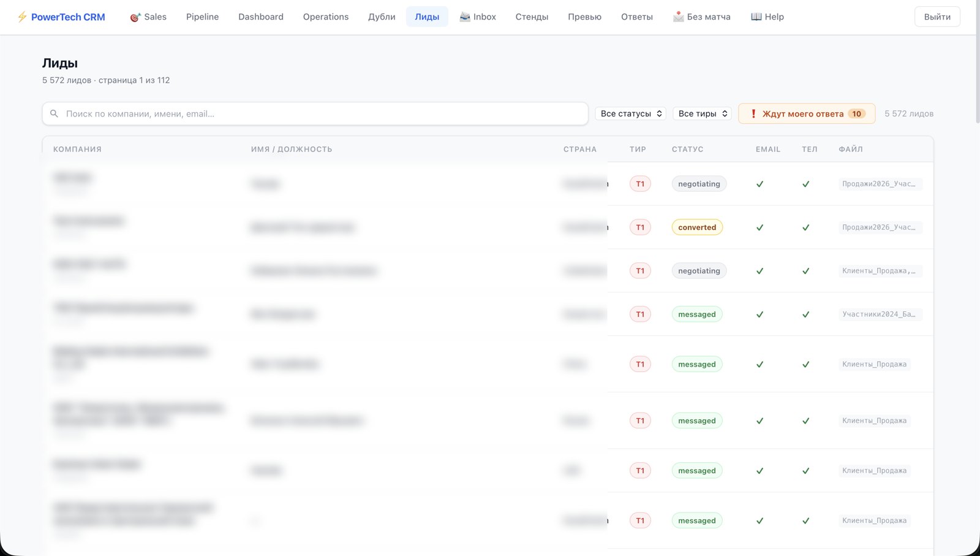Viewport: 980px width, 556px height.
Task: Open Help book icon
Action: [x=756, y=17]
